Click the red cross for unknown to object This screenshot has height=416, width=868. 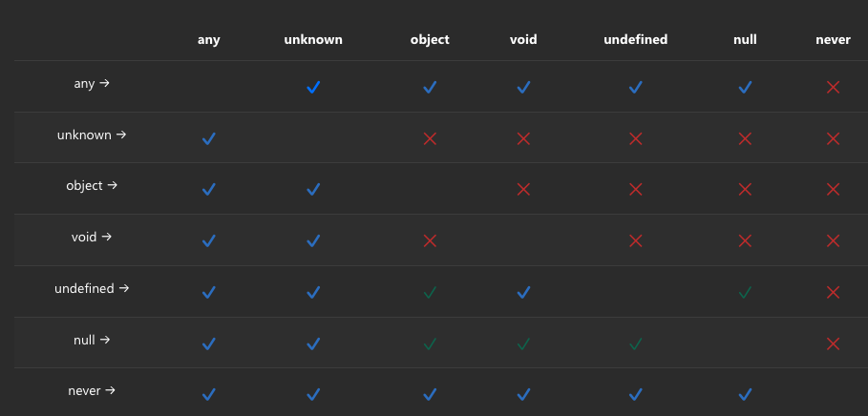[430, 138]
